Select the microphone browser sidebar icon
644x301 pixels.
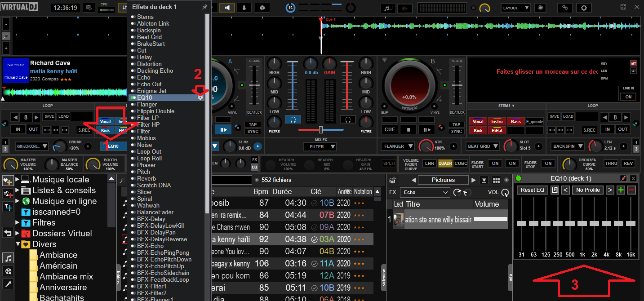click(x=8, y=284)
